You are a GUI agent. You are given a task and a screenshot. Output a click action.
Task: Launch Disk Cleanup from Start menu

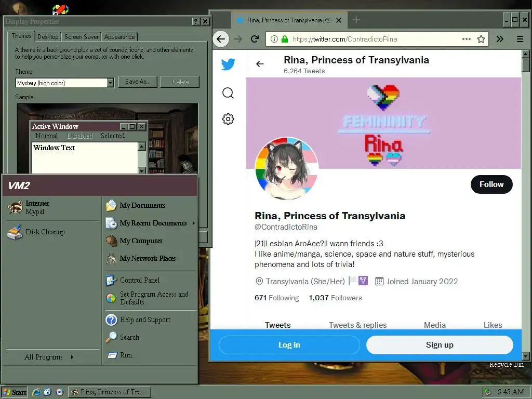point(36,232)
